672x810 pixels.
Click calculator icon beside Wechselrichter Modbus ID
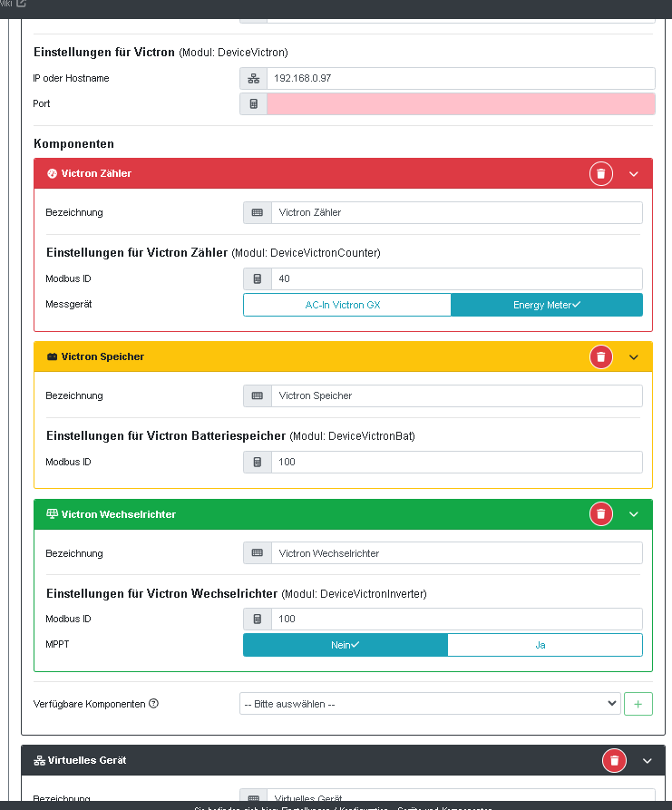point(258,619)
